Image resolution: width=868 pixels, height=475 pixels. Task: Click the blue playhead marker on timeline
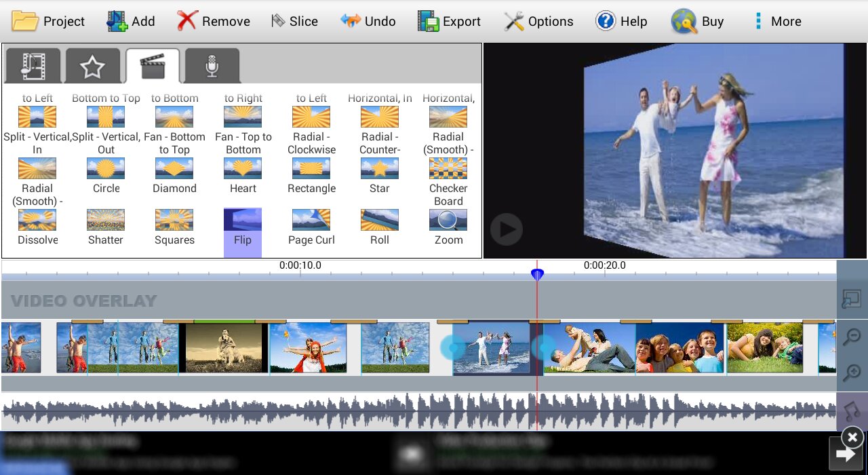[x=537, y=275]
